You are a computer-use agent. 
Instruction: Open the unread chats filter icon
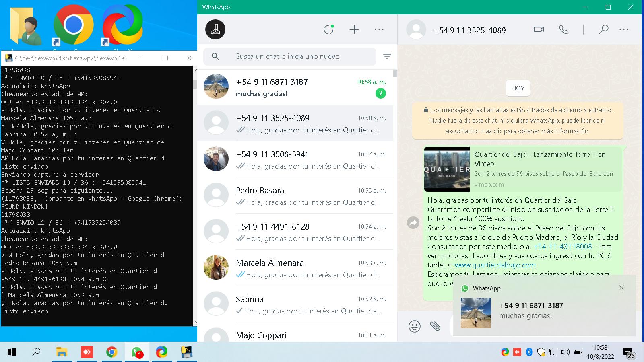click(387, 57)
